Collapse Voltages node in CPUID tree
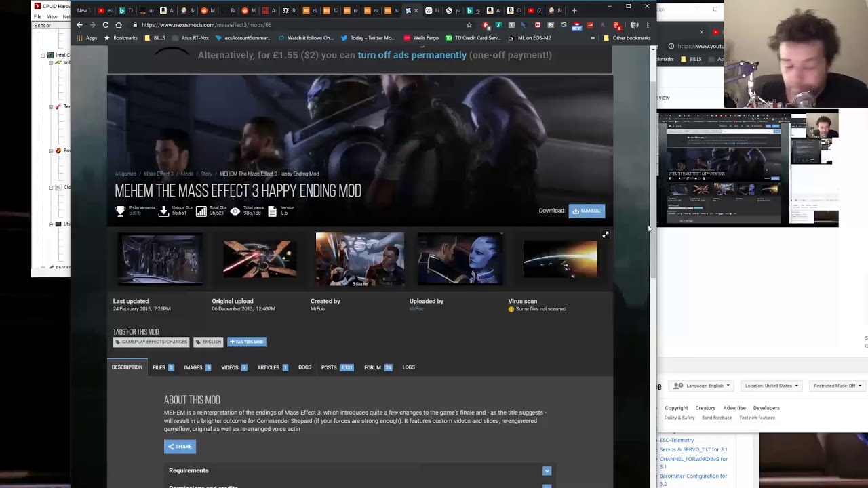 (50, 62)
